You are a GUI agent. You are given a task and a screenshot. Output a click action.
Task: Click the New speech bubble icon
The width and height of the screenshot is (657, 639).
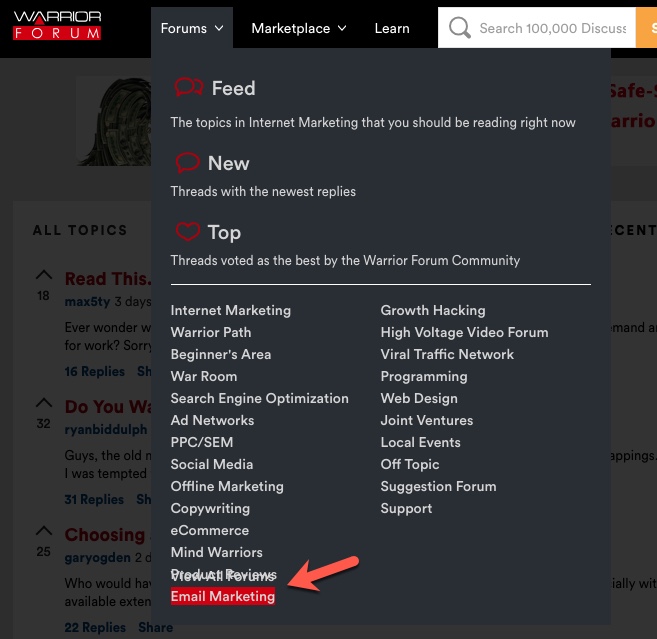(x=186, y=163)
